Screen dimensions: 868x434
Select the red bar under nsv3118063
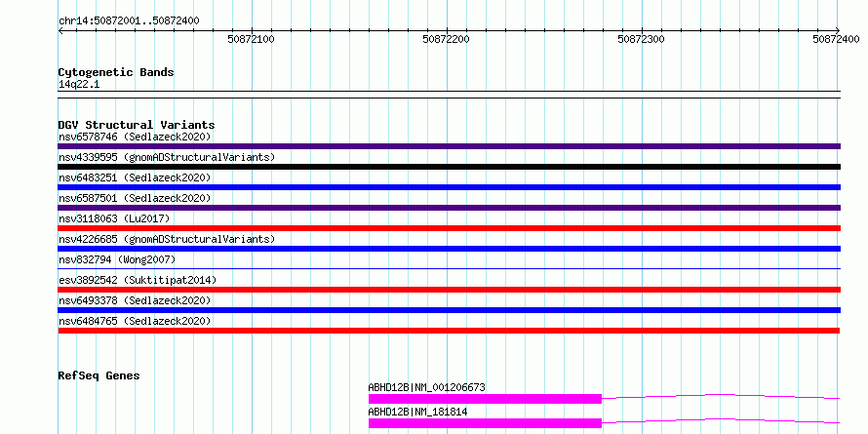click(x=449, y=228)
